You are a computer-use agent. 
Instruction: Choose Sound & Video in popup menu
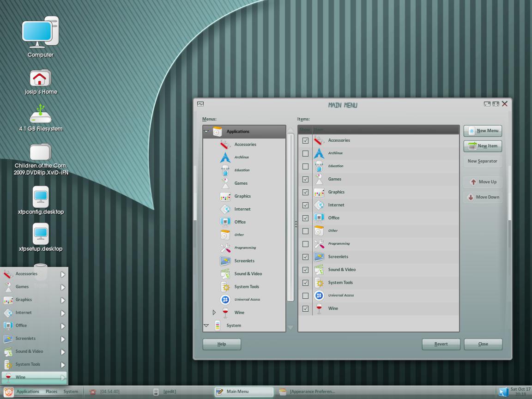point(34,351)
